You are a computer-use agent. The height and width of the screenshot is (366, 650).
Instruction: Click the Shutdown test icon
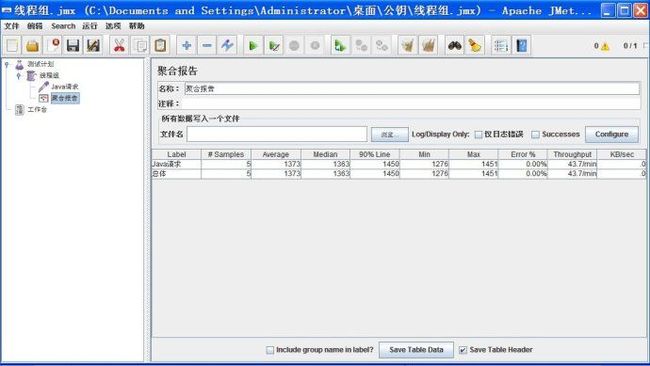click(x=315, y=46)
